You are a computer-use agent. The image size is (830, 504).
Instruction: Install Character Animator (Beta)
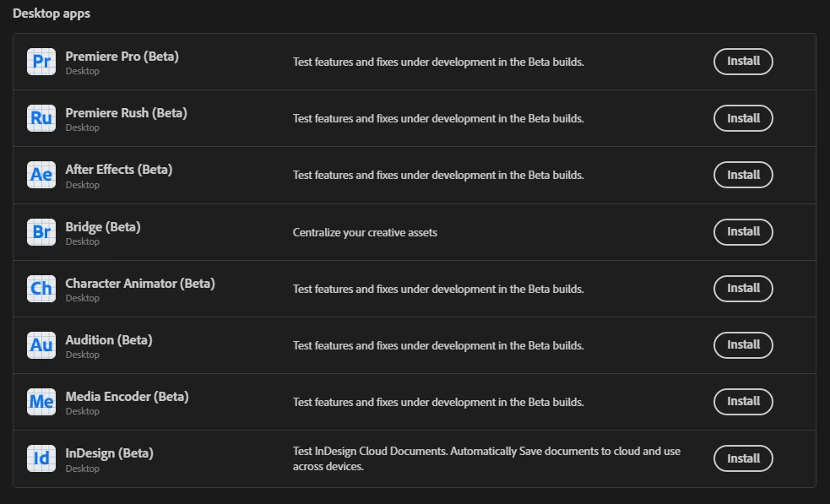743,289
